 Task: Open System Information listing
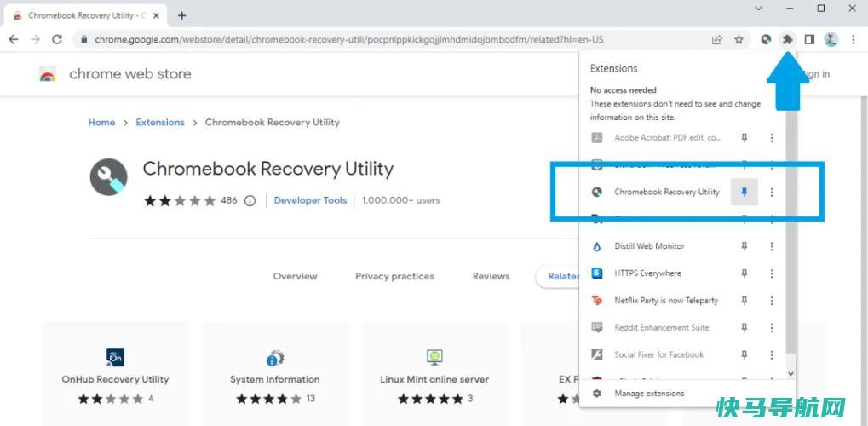pyautogui.click(x=274, y=379)
